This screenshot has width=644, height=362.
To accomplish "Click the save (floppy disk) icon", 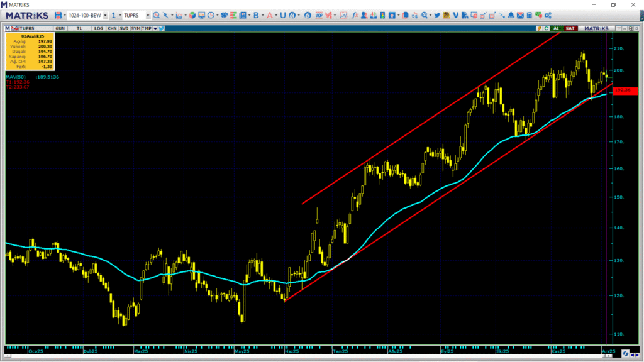I will pos(58,15).
